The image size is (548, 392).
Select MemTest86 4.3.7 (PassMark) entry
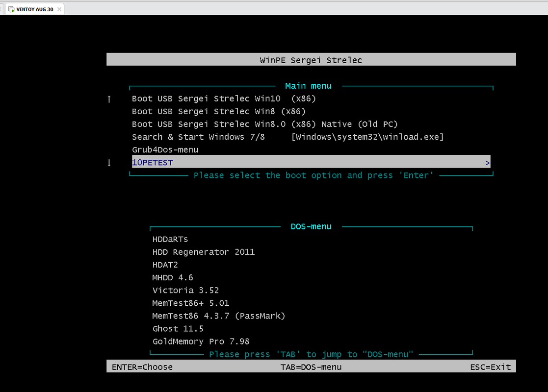coord(219,316)
